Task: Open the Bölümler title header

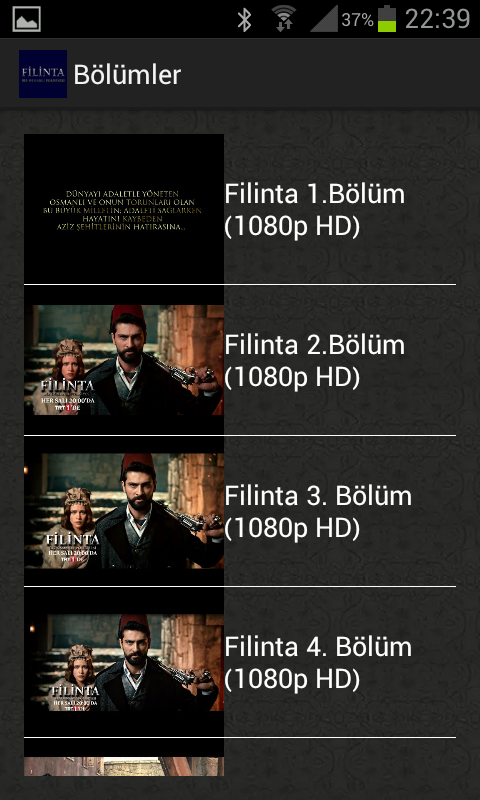Action: (x=127, y=75)
